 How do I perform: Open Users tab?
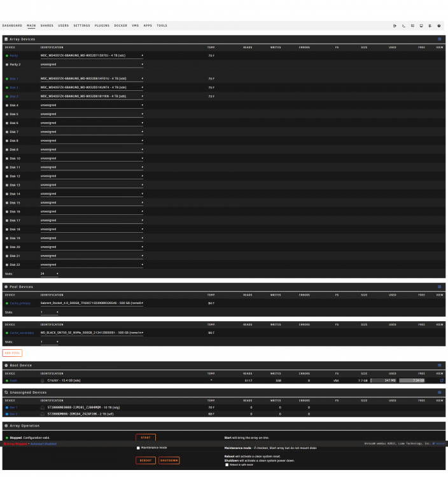(x=63, y=25)
